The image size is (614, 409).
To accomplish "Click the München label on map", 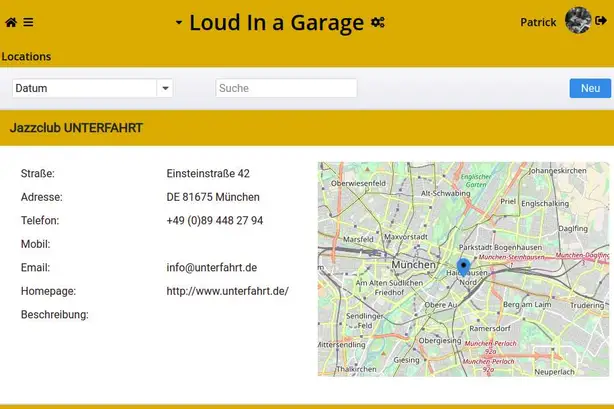I will tap(414, 265).
